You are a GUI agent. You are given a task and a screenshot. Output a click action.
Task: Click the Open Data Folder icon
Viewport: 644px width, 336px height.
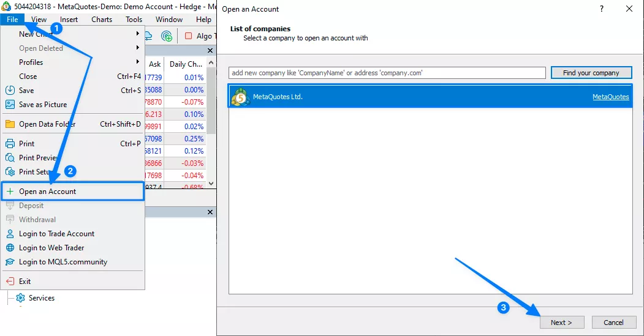coord(10,124)
